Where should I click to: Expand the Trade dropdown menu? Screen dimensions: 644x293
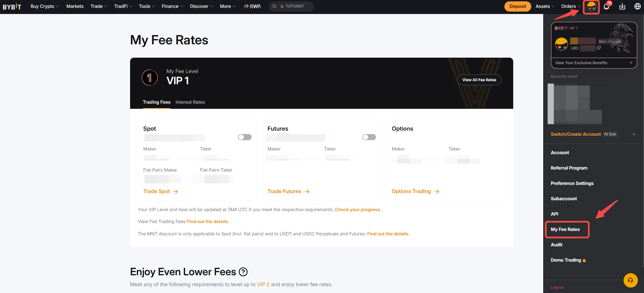99,6
